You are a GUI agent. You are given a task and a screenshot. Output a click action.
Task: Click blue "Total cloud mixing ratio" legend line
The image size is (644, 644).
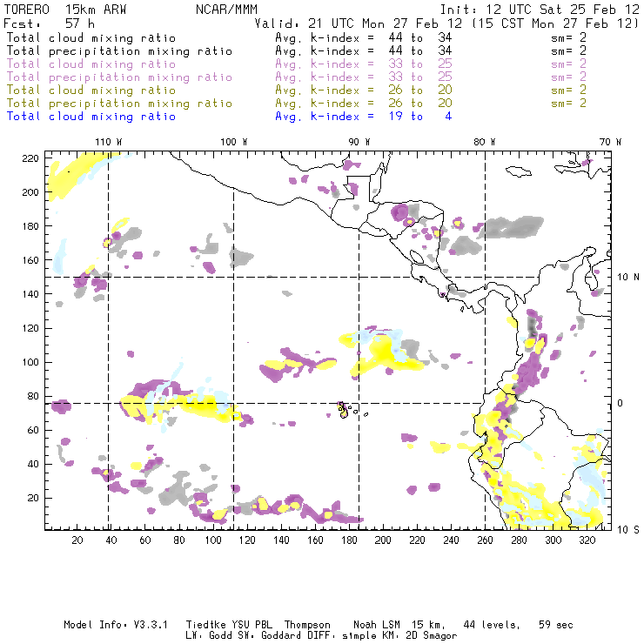click(91, 117)
